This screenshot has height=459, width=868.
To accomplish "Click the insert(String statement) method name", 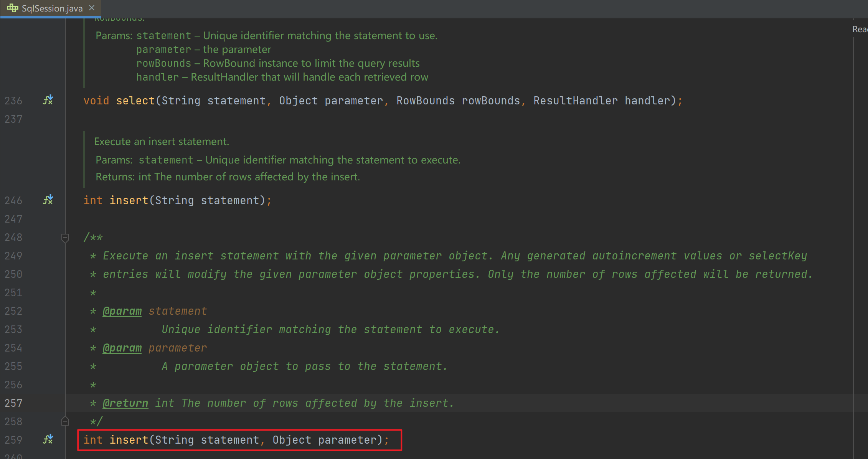I will (129, 200).
